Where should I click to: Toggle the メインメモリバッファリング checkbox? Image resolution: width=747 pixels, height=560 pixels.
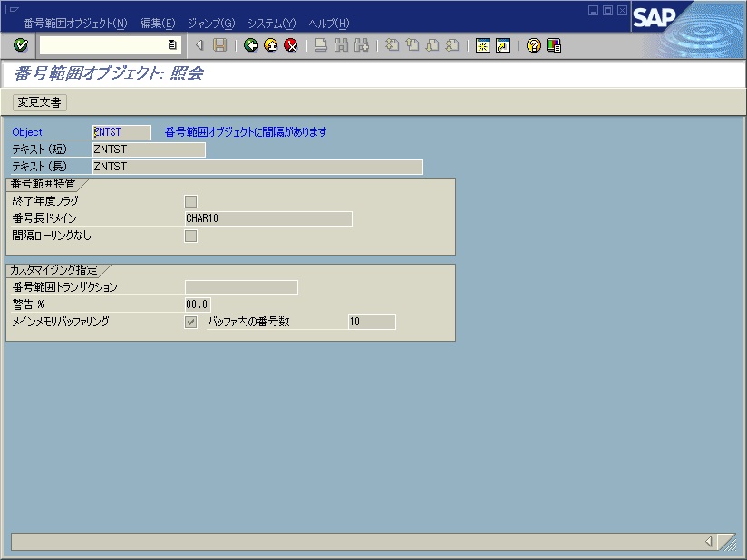tap(190, 323)
